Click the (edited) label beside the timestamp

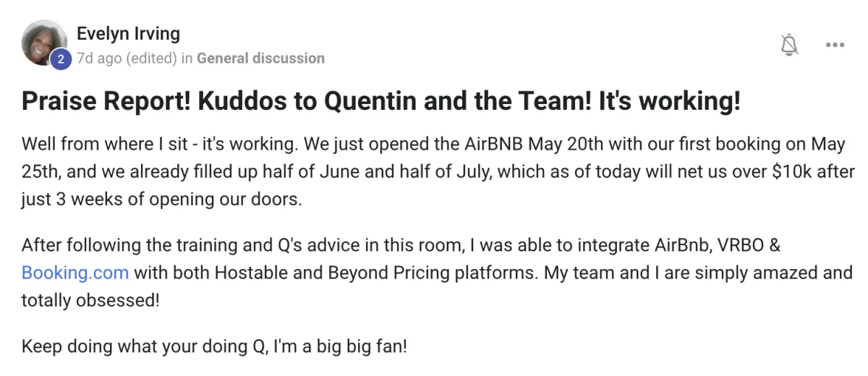151,58
